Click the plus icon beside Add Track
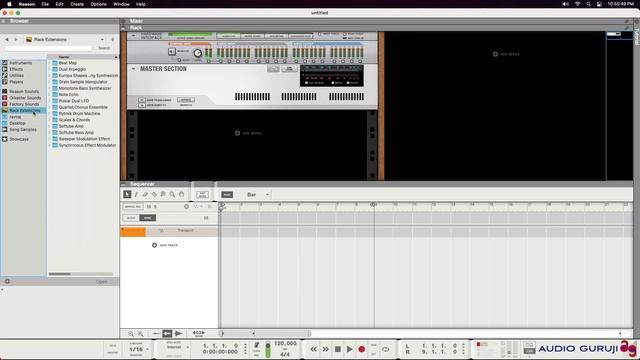 [x=154, y=245]
